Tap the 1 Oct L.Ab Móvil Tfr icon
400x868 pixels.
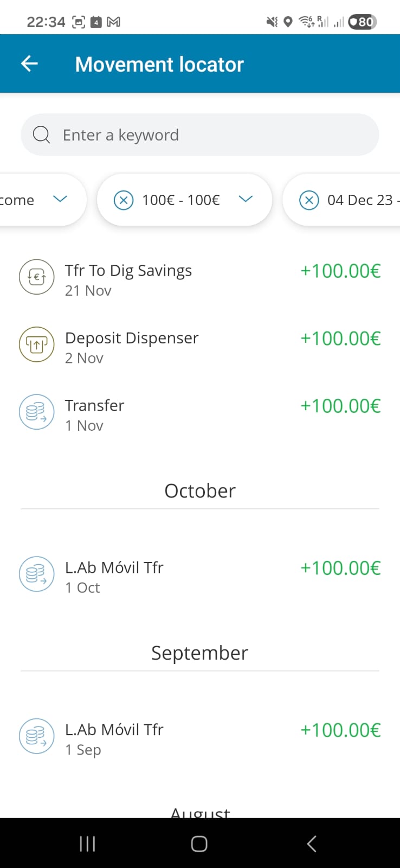point(37,575)
